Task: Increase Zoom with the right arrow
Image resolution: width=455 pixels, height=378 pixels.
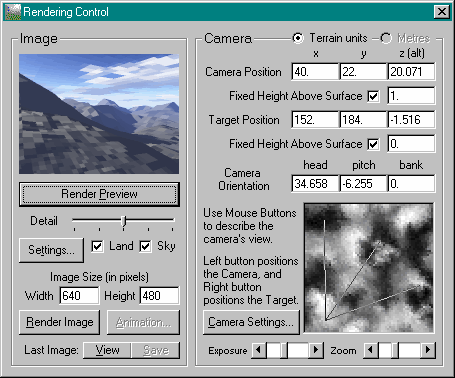Action: click(x=428, y=350)
